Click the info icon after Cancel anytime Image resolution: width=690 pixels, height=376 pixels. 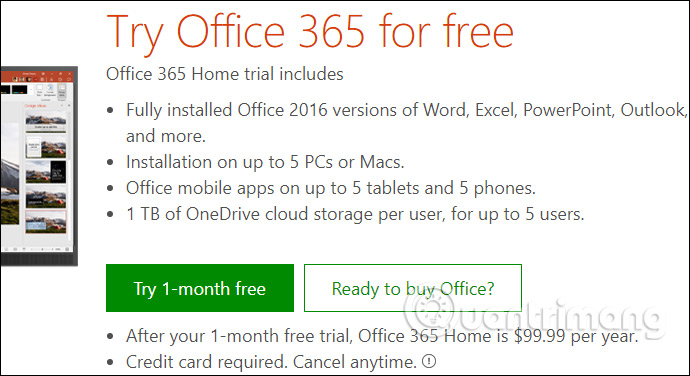point(429,361)
